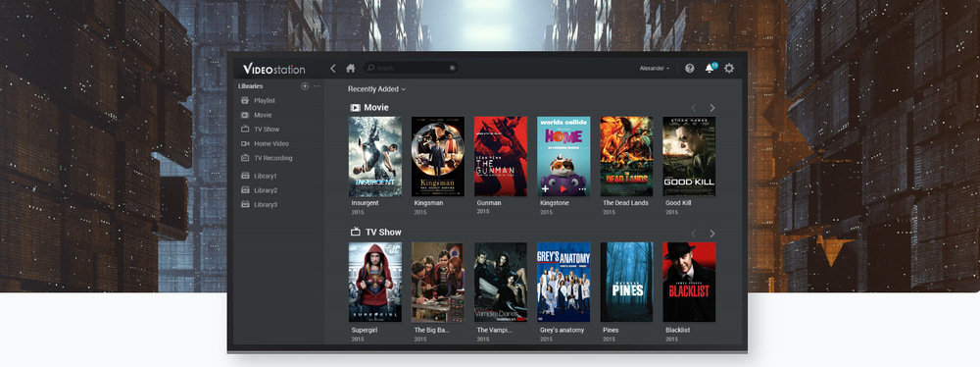Click the Library2 icon
The height and width of the screenshot is (367, 980).
click(245, 190)
